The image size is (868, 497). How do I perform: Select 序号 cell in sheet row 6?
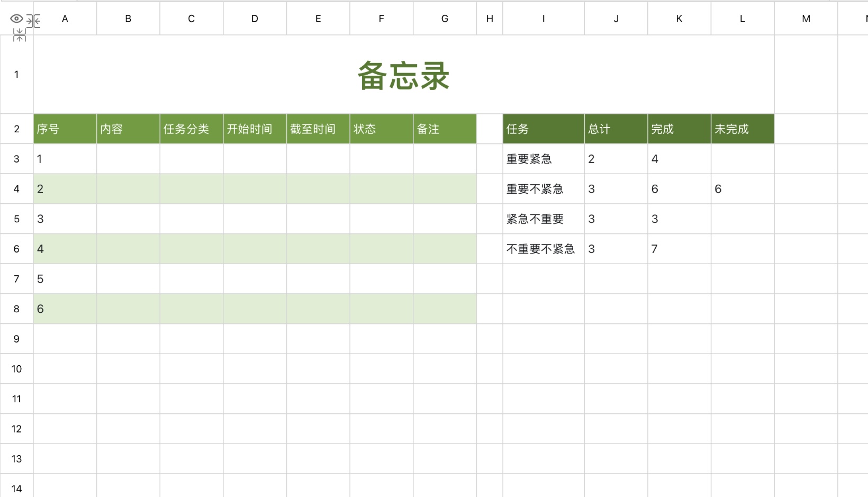coord(65,249)
